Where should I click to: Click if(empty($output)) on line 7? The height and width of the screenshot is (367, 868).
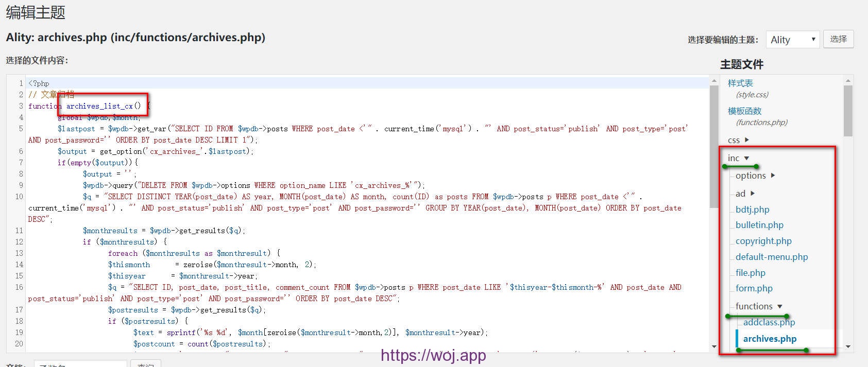click(x=97, y=163)
